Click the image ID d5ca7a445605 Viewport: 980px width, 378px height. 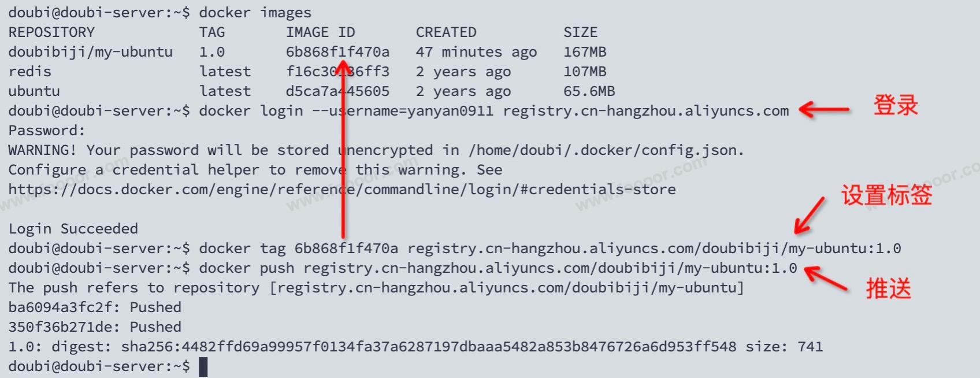(337, 91)
